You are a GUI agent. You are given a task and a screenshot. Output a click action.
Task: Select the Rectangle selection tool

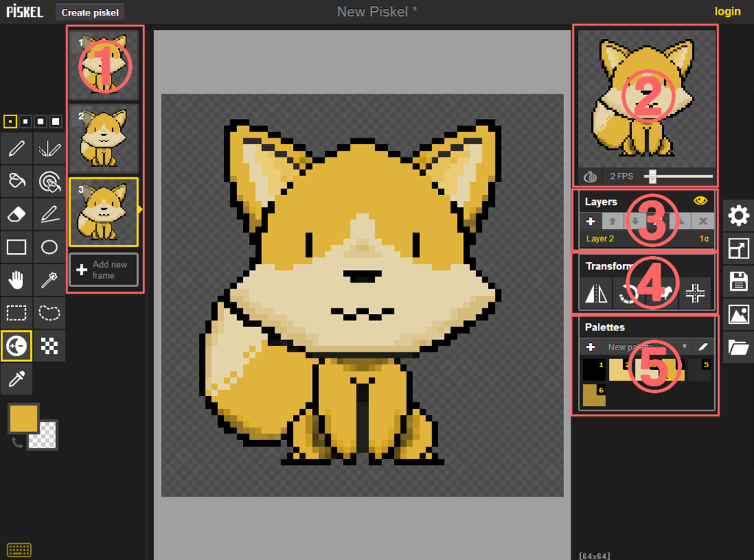pos(16,313)
